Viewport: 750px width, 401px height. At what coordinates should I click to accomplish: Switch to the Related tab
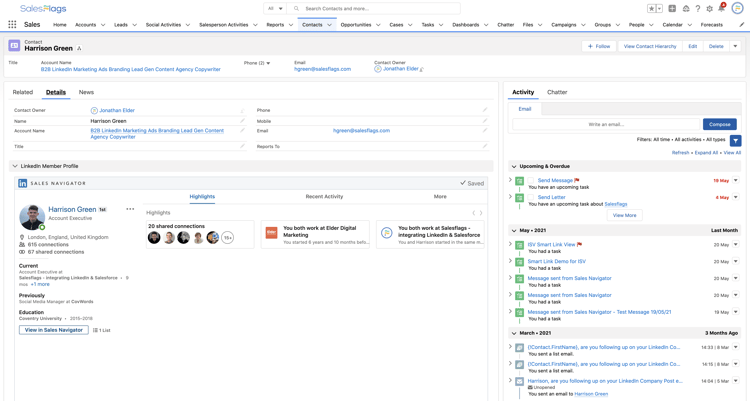click(22, 92)
